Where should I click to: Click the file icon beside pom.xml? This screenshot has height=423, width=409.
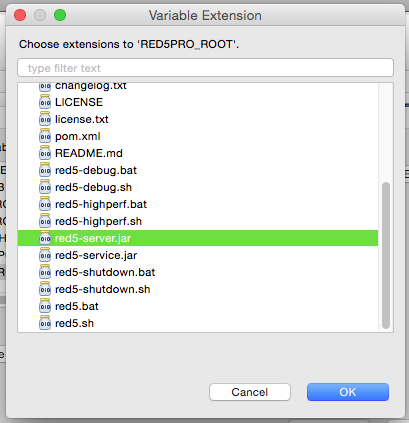(45, 136)
